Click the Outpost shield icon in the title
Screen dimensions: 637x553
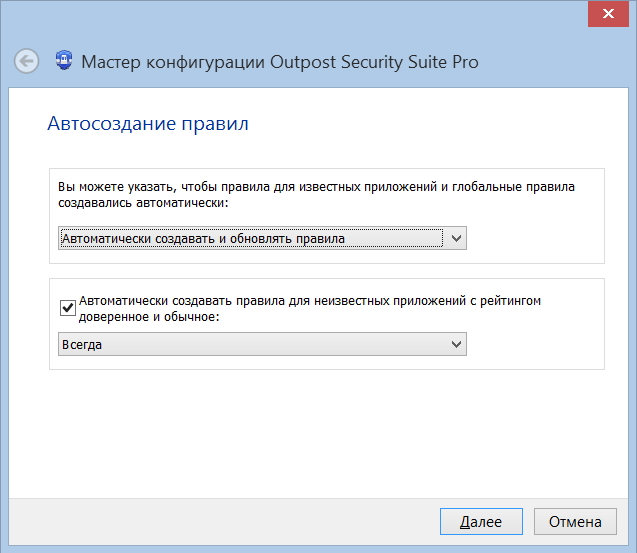tap(62, 61)
